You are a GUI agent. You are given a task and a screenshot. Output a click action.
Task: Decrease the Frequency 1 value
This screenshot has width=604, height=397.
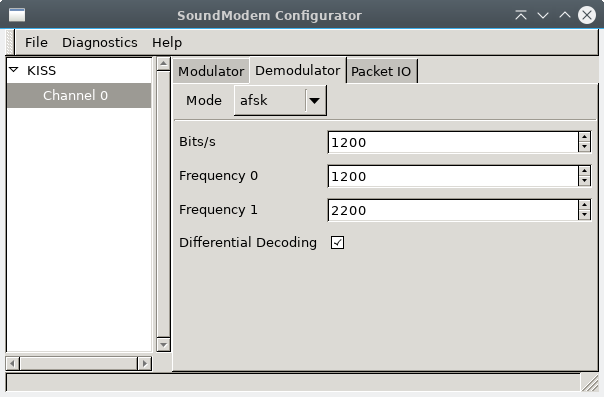point(584,215)
